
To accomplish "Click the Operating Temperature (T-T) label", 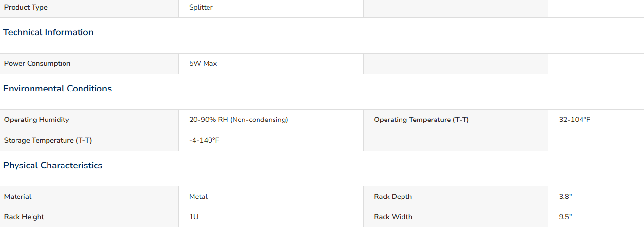I will (421, 120).
